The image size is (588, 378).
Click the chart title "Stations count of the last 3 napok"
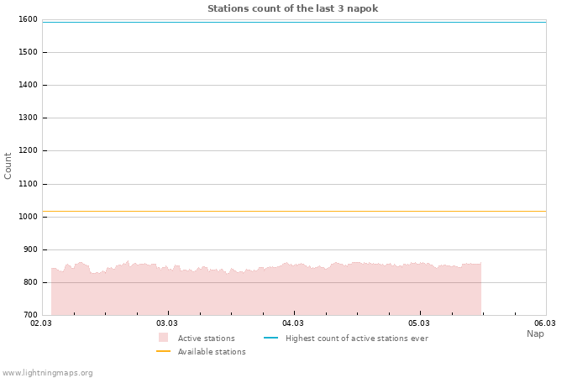[293, 8]
